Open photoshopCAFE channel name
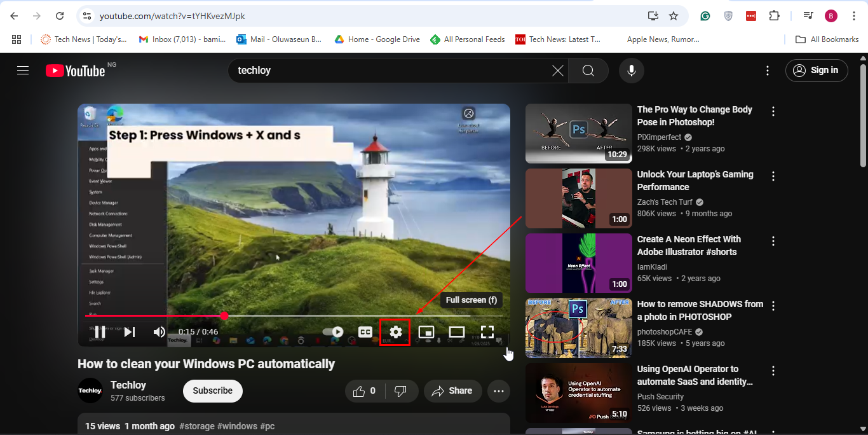The width and height of the screenshot is (868, 435). [x=665, y=332]
